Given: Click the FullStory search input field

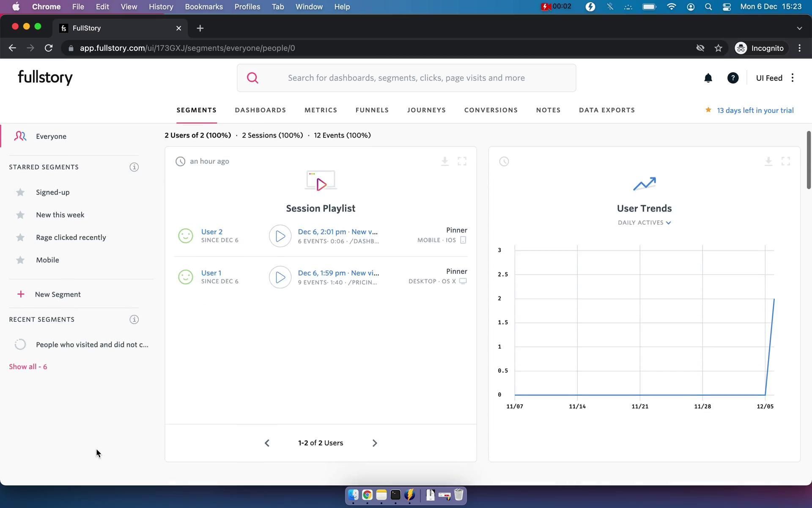Looking at the screenshot, I should coord(406,78).
